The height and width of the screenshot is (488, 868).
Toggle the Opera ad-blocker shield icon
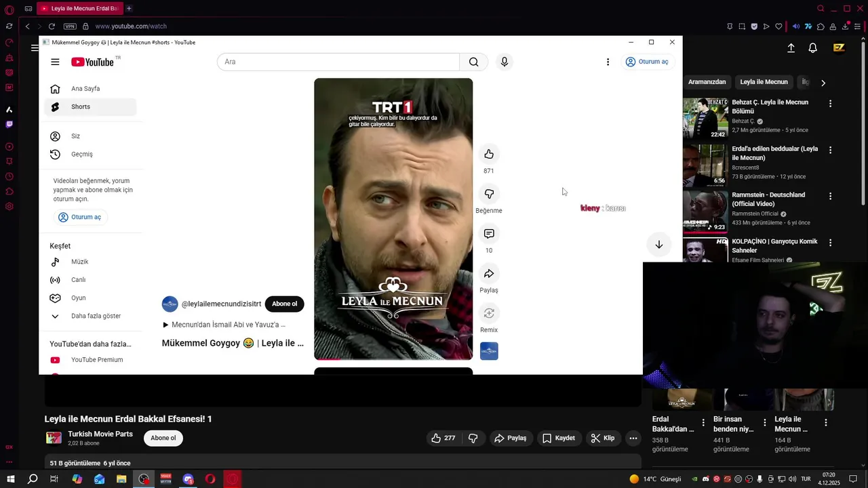pos(754,26)
